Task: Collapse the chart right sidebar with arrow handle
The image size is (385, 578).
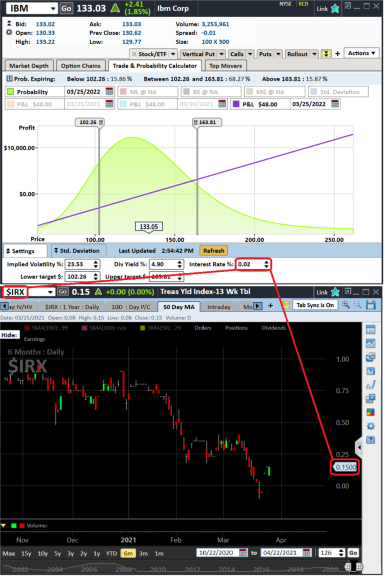Action: 359,448
